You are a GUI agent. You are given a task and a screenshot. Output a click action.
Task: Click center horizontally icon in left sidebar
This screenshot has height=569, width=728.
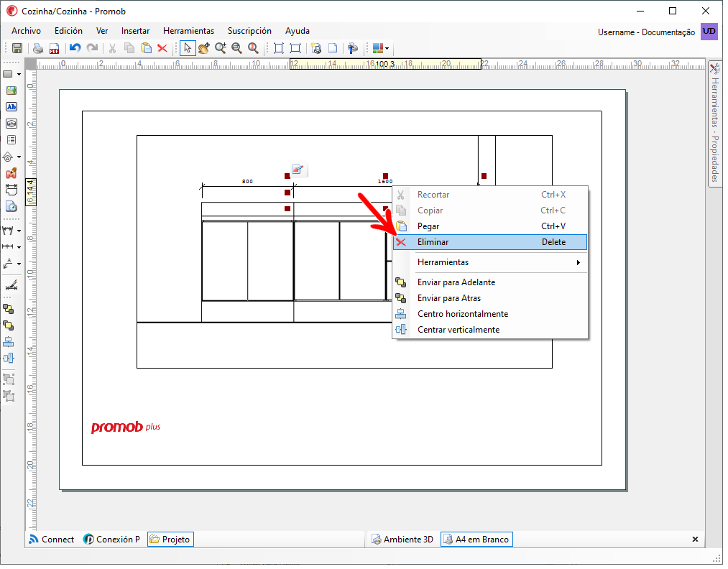pyautogui.click(x=9, y=342)
